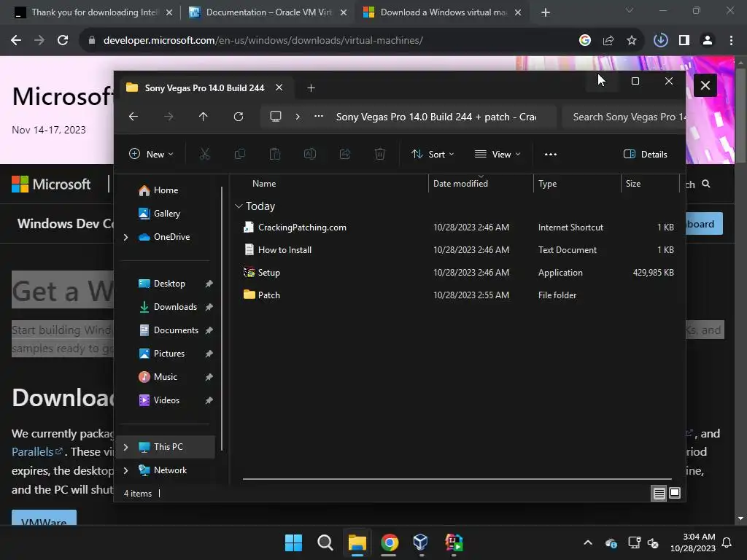
Task: Click chevron after PC icon in address bar
Action: (x=298, y=117)
